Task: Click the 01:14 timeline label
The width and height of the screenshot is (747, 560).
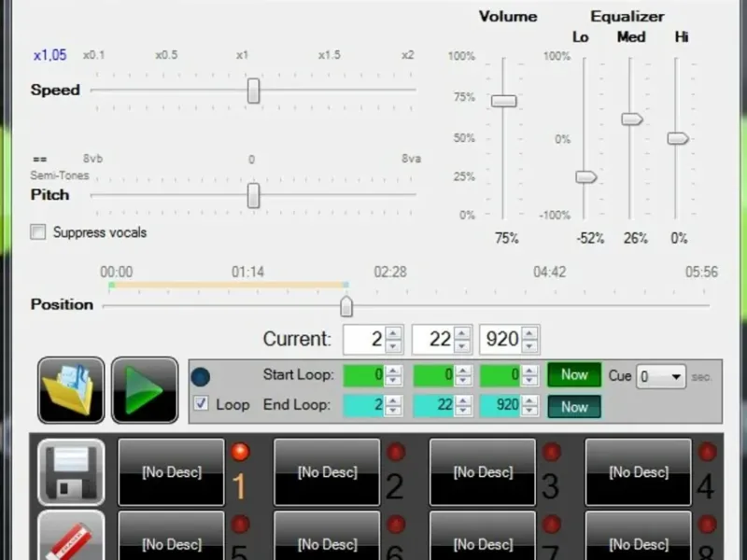Action: pyautogui.click(x=247, y=272)
